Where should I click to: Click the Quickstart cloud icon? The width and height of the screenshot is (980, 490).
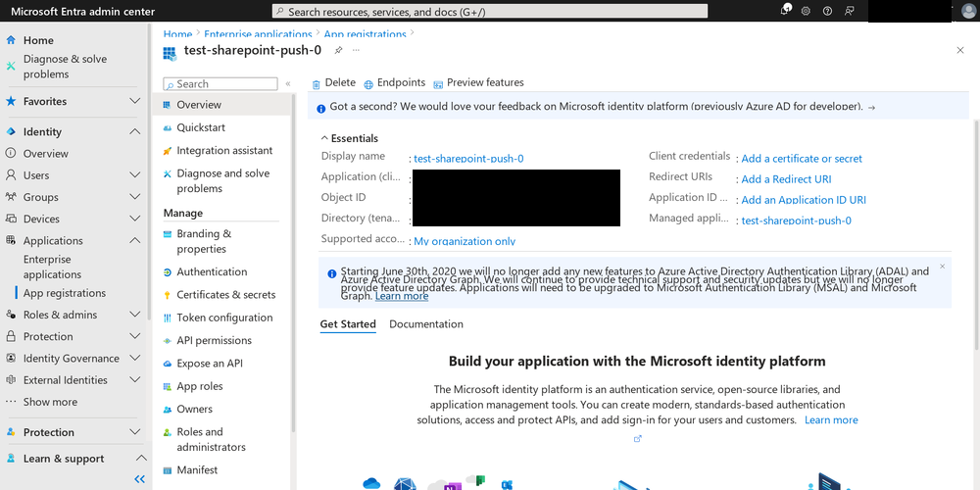point(167,128)
